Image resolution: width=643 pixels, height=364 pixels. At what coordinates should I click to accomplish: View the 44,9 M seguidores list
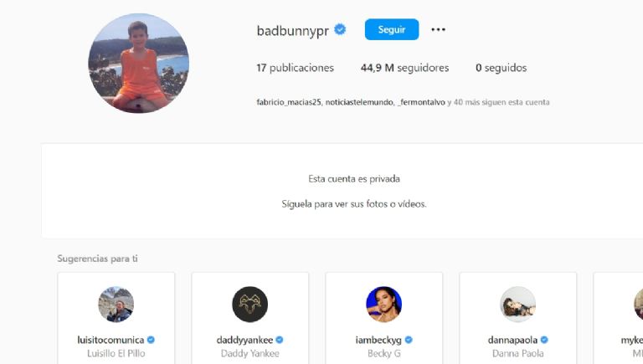(404, 68)
